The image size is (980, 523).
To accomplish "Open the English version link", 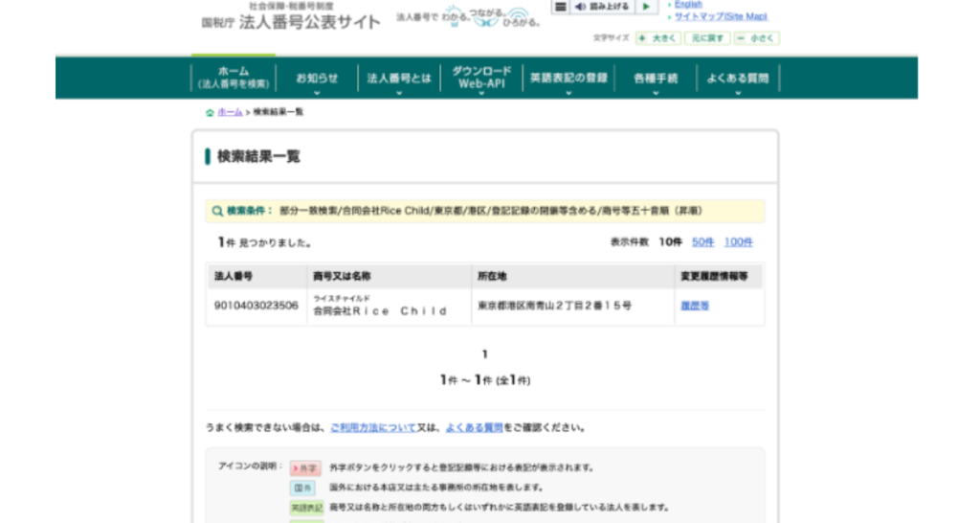I will click(688, 5).
